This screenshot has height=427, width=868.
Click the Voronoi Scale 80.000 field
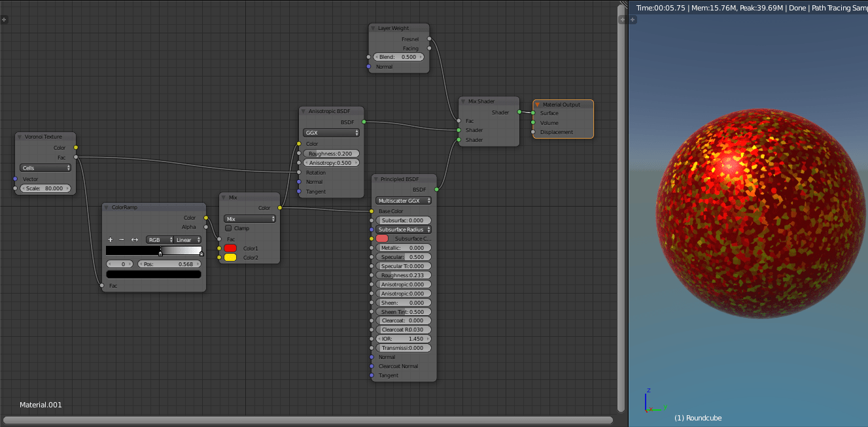pyautogui.click(x=46, y=188)
